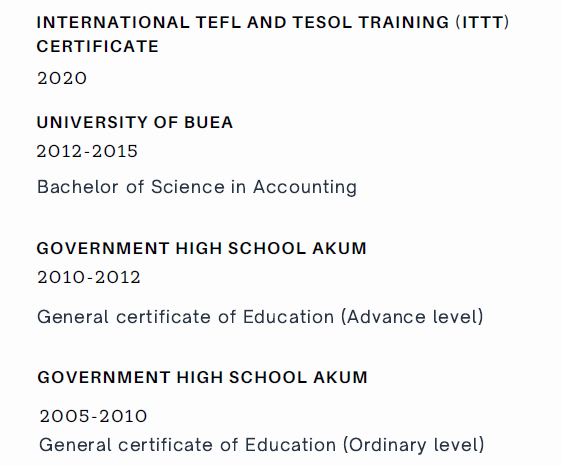Click GOVERNMENT HIGH SCHOOL AKUM heading above 2010-2012
562x466 pixels.
coord(202,248)
